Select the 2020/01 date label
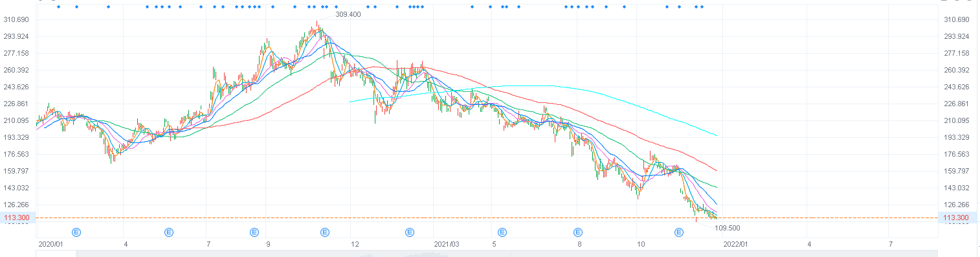Image resolution: width=980 pixels, height=257 pixels. (51, 244)
